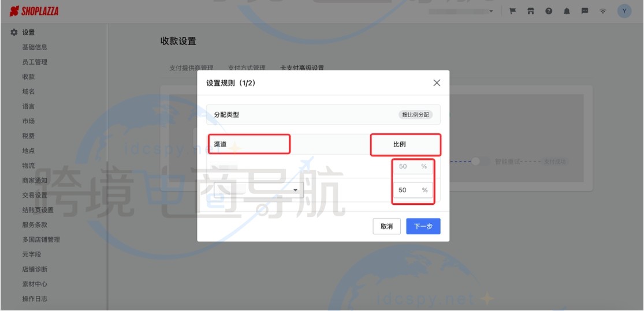Viewport: 644px width, 311px height.
Task: Open 基础信息 in settings sidebar
Action: (35, 47)
